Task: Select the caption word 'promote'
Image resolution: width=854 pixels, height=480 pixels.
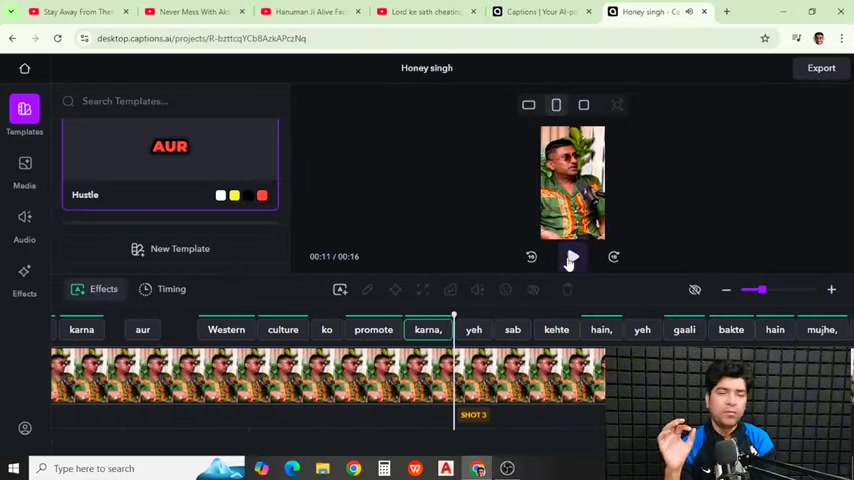Action: pyautogui.click(x=374, y=330)
